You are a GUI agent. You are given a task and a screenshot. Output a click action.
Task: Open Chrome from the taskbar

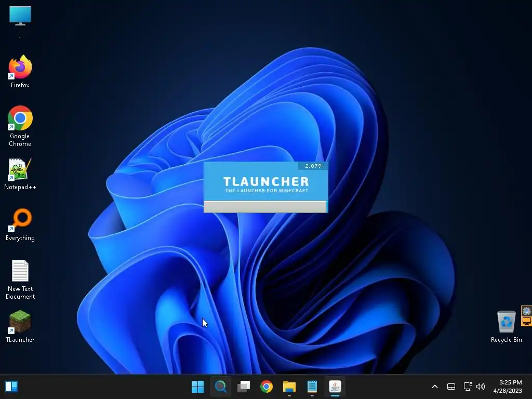pos(267,387)
